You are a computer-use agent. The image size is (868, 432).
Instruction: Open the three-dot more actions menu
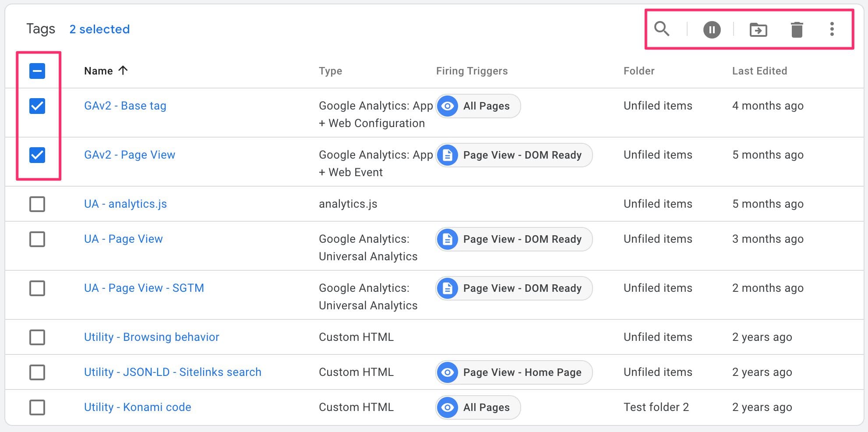click(x=832, y=29)
